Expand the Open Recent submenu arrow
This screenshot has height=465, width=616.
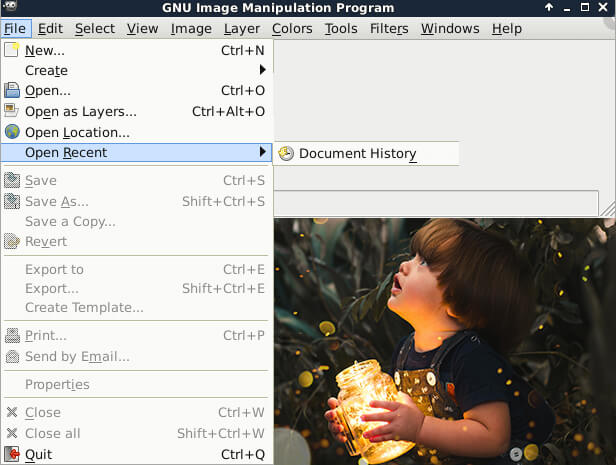(262, 152)
